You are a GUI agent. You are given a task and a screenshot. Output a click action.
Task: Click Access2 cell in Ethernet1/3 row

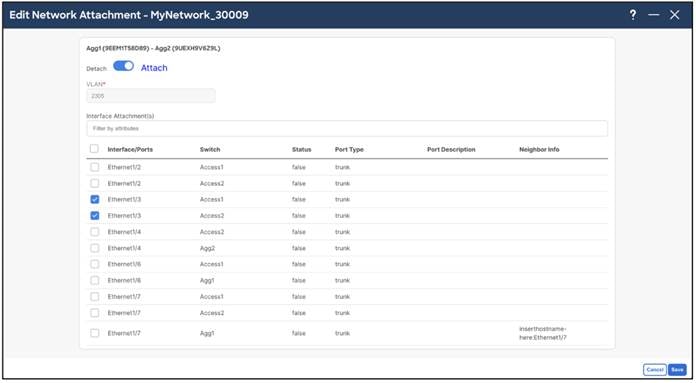click(212, 216)
